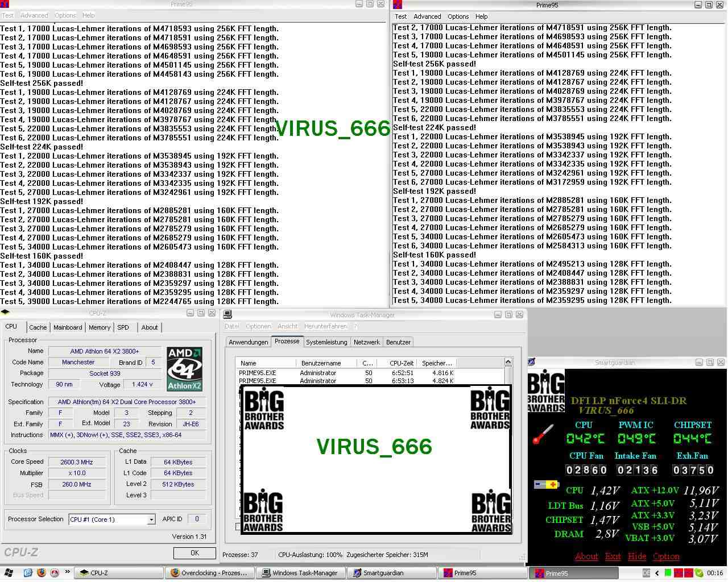728x582 pixels.
Task: Click the Code Name value Manchester
Action: point(78,362)
